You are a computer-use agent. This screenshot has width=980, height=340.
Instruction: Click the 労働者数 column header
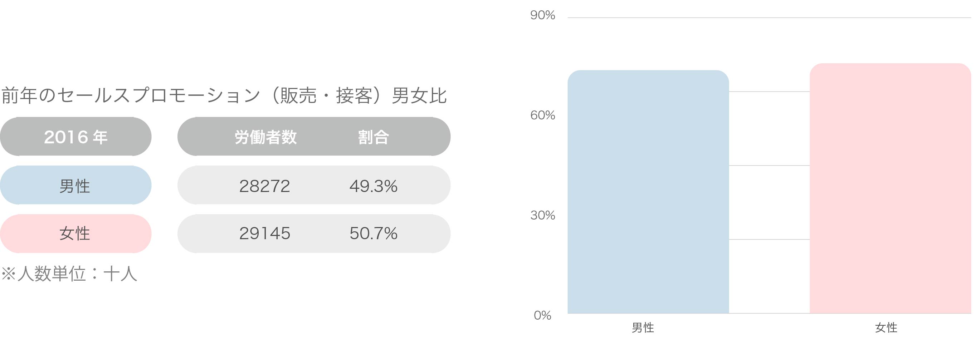[x=265, y=137]
